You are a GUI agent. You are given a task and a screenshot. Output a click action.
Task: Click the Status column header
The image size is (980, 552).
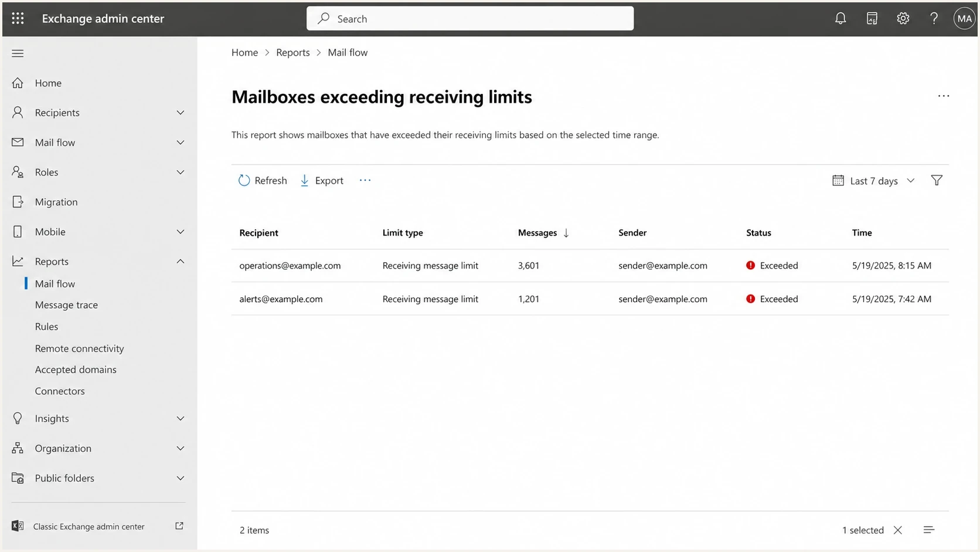(x=758, y=233)
